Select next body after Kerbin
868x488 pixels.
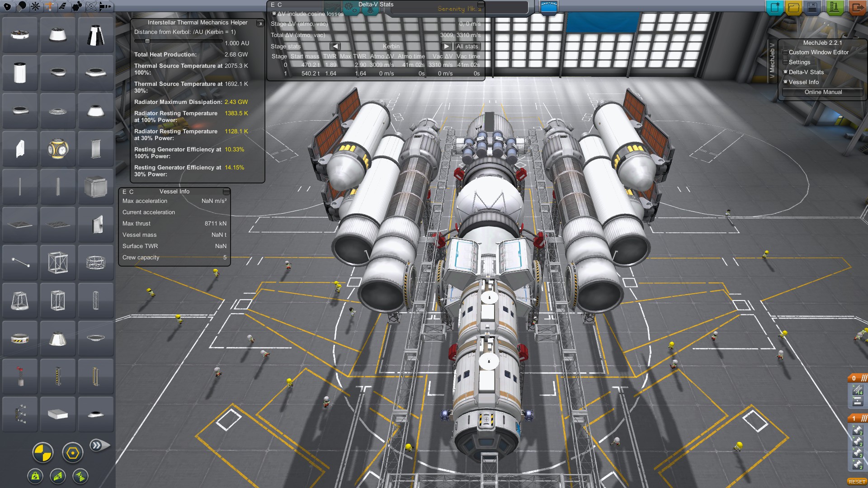pos(446,46)
